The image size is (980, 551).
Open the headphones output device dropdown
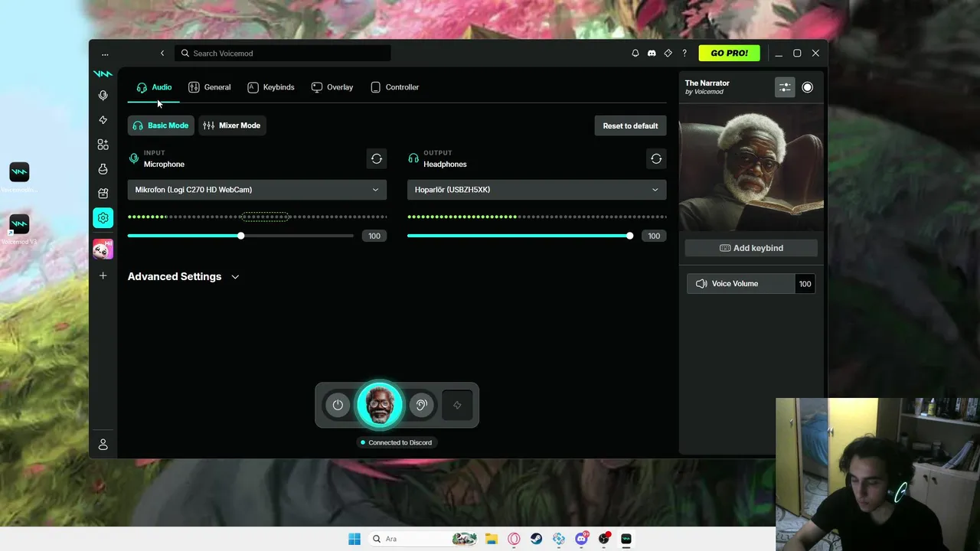[537, 190]
